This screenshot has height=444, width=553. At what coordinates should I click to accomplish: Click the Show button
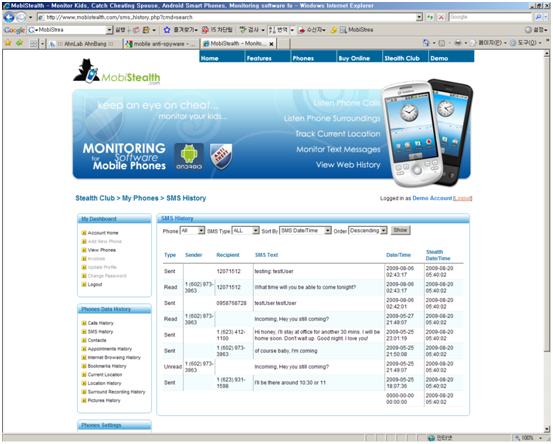pos(401,230)
